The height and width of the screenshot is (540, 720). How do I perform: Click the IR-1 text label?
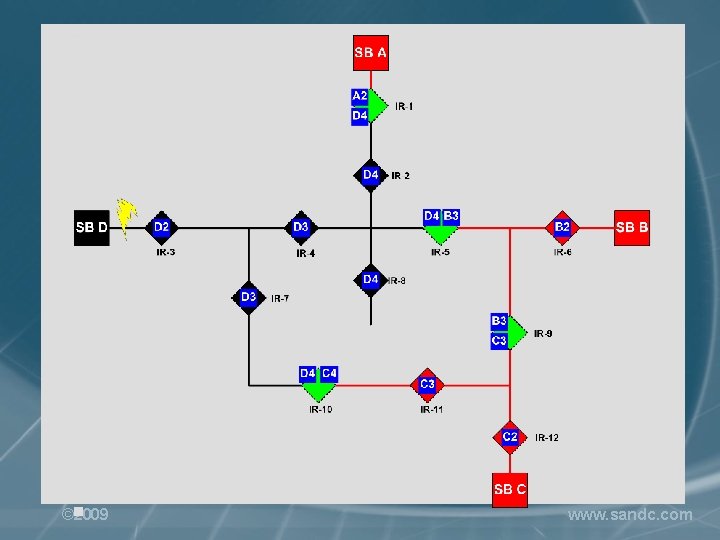pyautogui.click(x=404, y=107)
